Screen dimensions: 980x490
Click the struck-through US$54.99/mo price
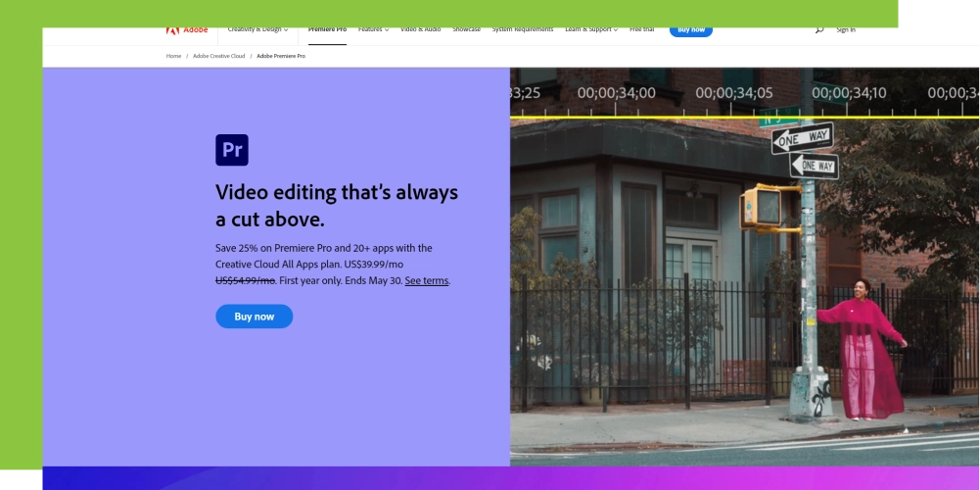(245, 281)
